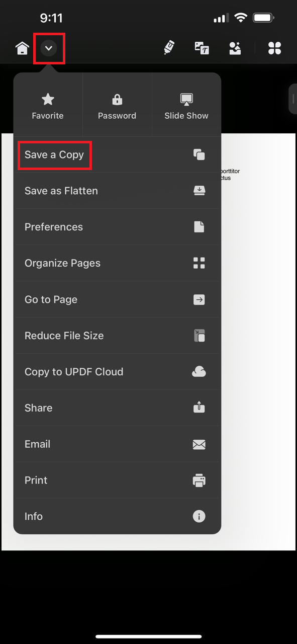Viewport: 297px width, 644px height.
Task: Tap the share sheet icon
Action: pyautogui.click(x=199, y=408)
